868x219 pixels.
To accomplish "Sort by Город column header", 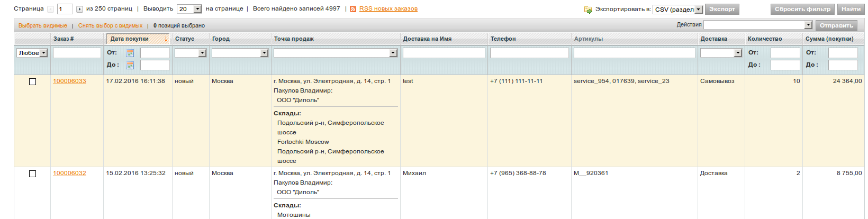I will (221, 39).
